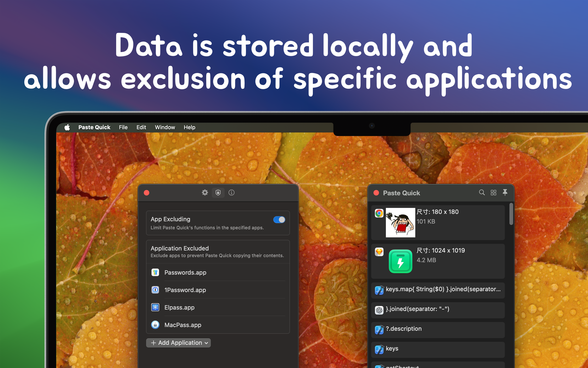Select the }.joined(separator: "-") clip

tap(438, 310)
